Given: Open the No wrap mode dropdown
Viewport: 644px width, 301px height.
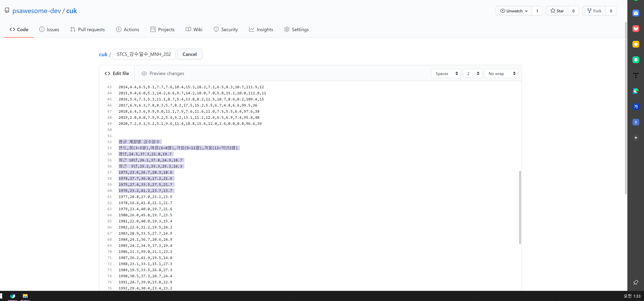Looking at the screenshot, I should coord(501,74).
